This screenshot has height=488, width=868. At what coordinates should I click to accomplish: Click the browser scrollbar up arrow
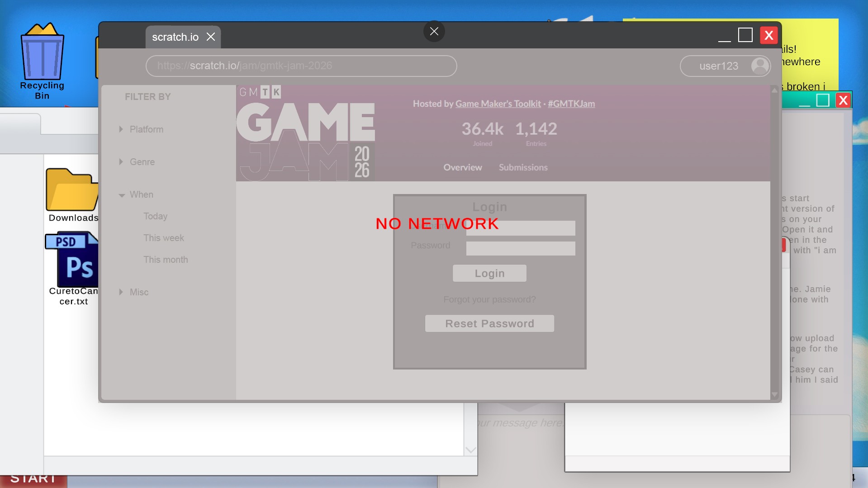pos(774,90)
